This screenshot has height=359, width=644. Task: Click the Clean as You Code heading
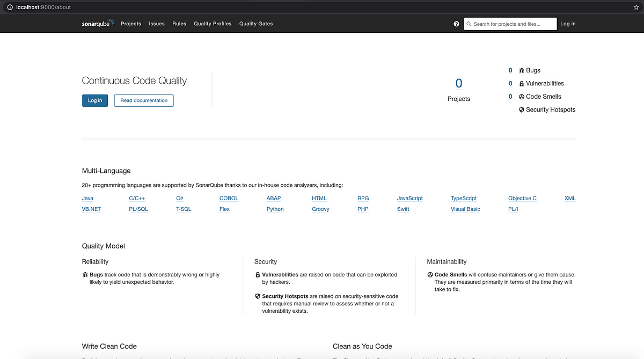362,346
